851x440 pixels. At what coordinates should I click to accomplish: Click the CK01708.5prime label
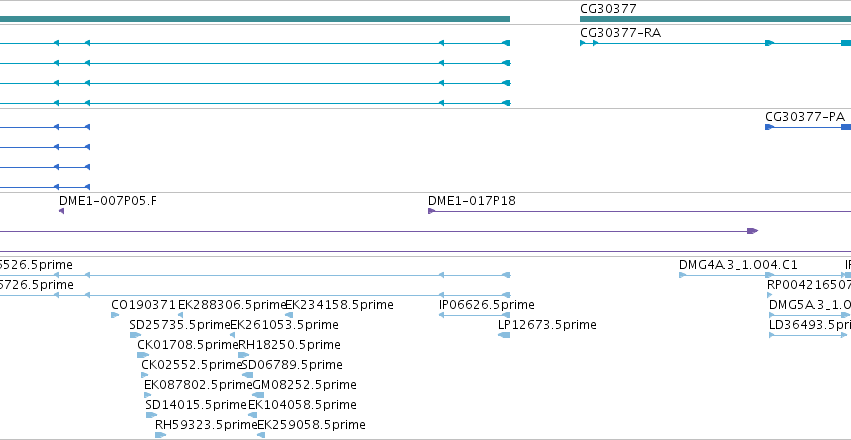click(x=188, y=345)
